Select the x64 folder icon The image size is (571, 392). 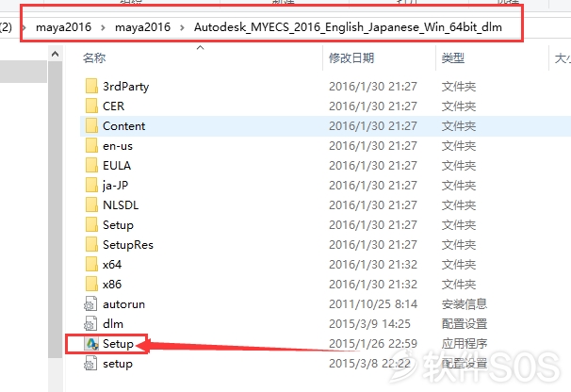91,264
